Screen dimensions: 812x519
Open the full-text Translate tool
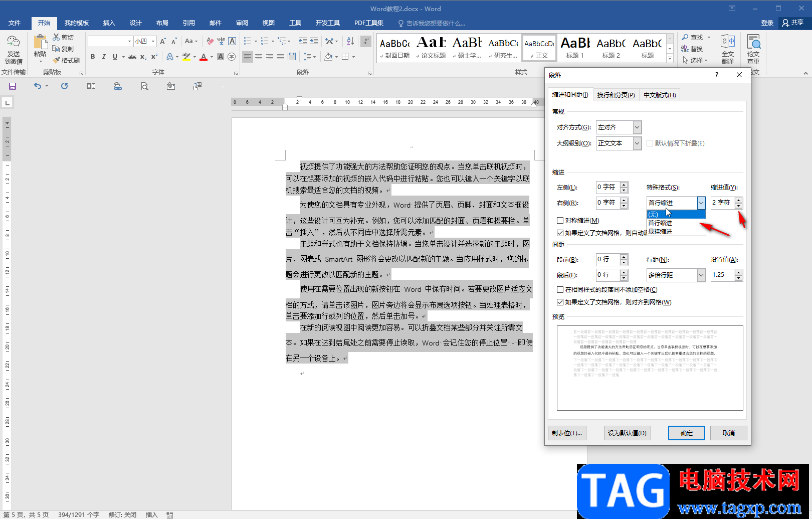(x=728, y=49)
